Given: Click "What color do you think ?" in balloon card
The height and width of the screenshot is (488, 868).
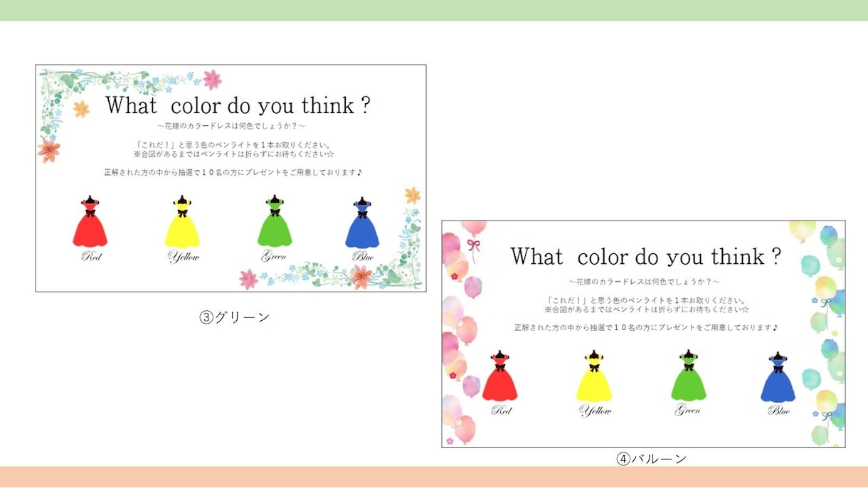Looking at the screenshot, I should [646, 257].
